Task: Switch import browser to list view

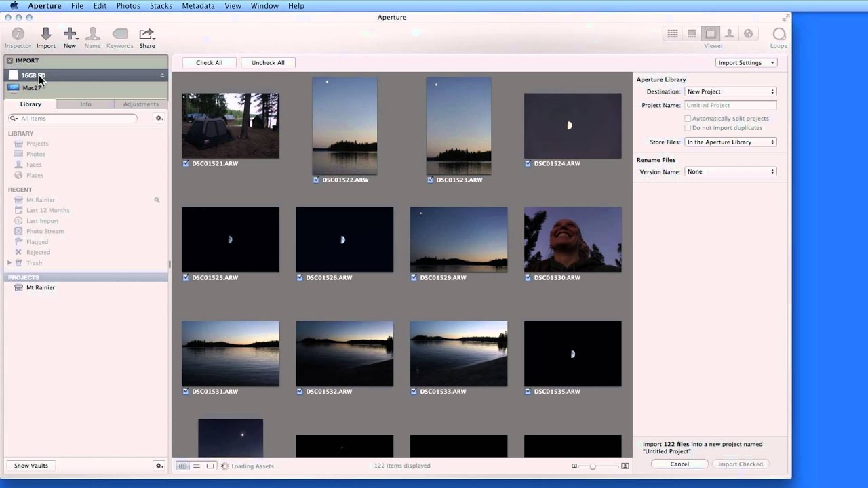Action: point(197,466)
